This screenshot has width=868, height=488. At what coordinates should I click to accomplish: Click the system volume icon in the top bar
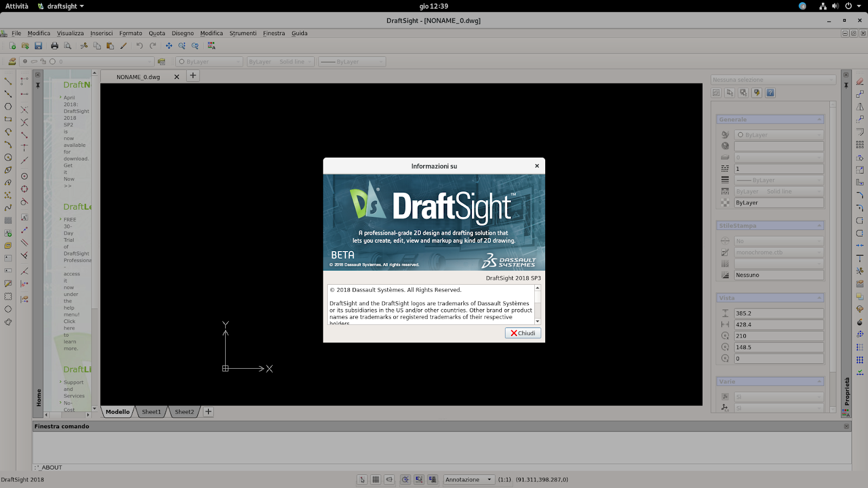coord(835,6)
